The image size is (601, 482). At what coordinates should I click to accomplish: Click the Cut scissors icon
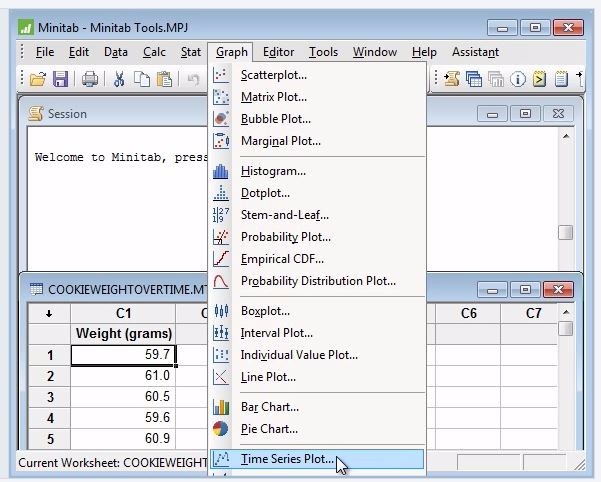(119, 79)
